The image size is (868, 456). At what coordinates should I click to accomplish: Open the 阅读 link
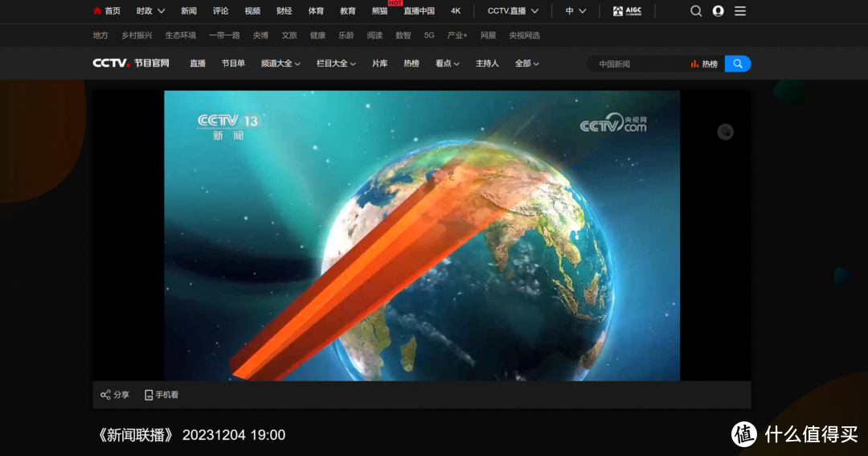point(375,35)
